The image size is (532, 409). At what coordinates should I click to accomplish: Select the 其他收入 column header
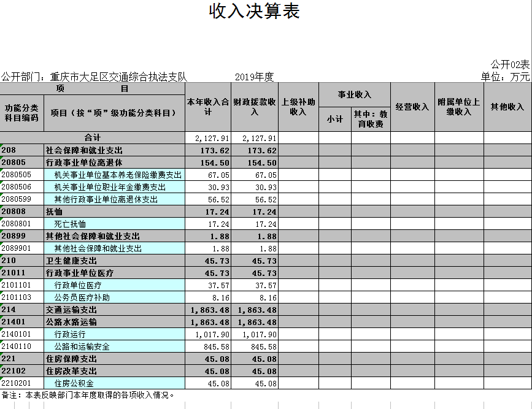(x=507, y=107)
